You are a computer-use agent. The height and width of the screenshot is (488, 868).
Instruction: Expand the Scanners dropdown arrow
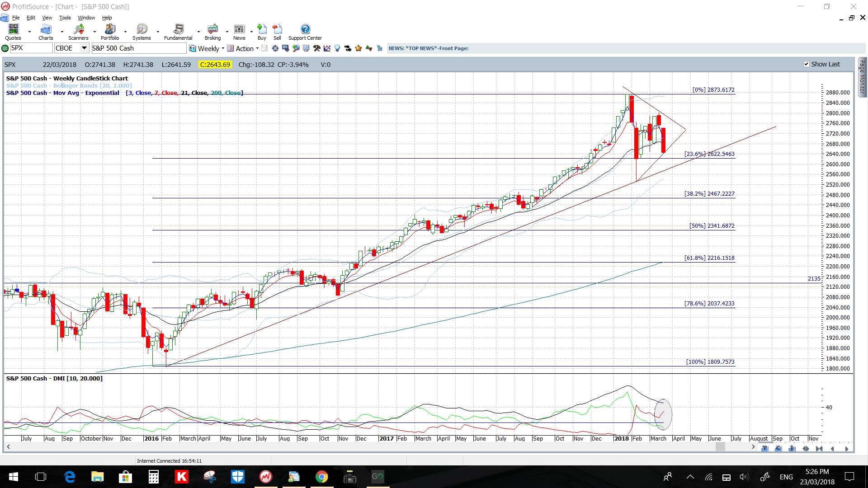(x=94, y=32)
